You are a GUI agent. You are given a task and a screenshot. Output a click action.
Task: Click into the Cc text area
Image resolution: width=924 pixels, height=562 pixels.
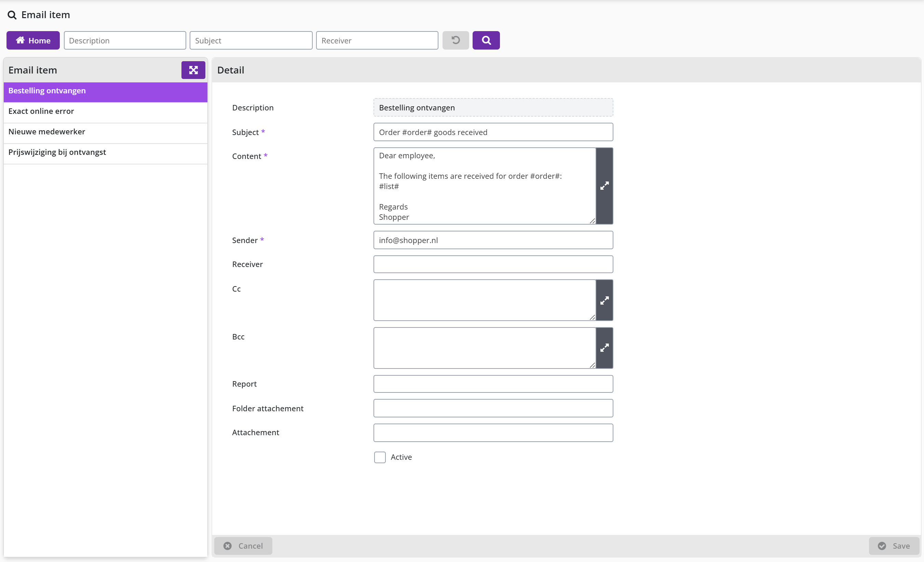point(485,300)
